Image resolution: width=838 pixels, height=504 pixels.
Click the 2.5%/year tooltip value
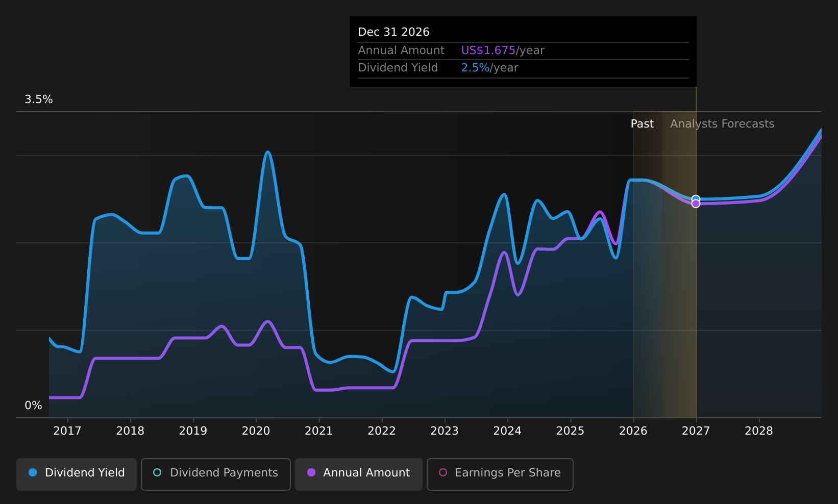[x=490, y=68]
